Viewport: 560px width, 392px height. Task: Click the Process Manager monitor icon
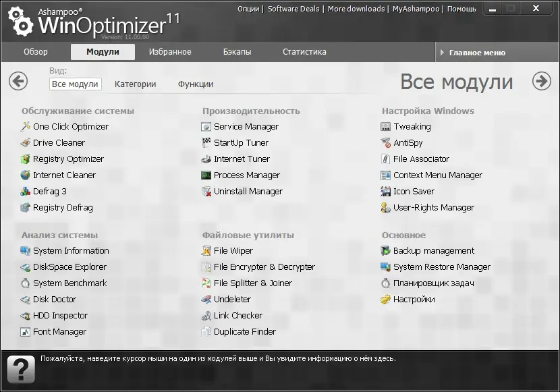tap(206, 175)
